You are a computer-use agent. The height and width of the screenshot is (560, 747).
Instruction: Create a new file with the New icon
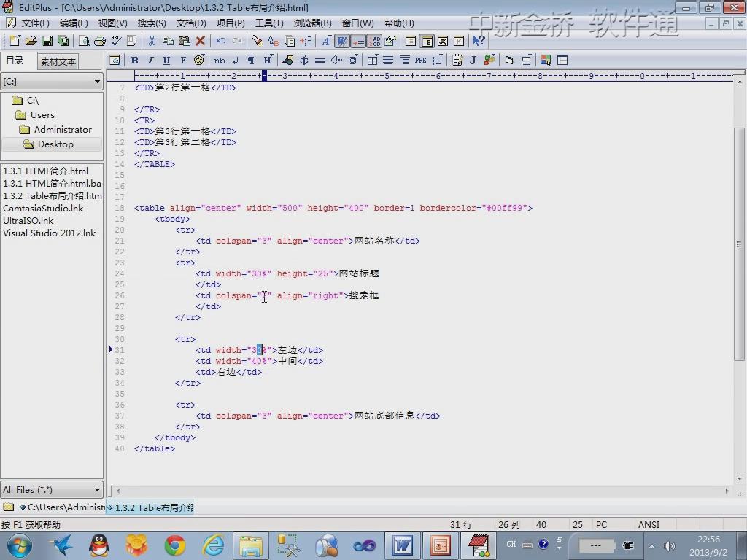(15, 41)
